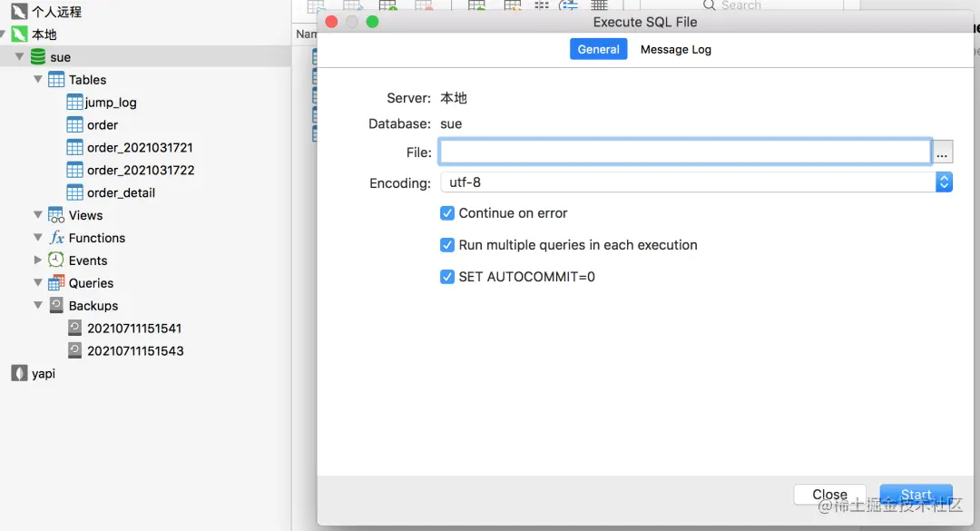Click the 个人远程 connection icon
This screenshot has width=980, height=531.
coord(19,11)
